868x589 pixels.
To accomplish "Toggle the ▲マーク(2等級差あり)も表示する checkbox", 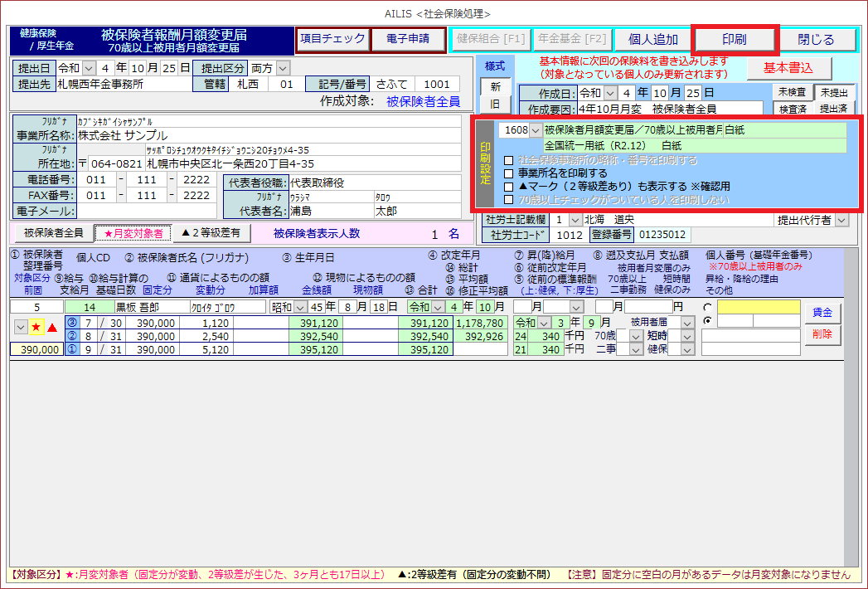I will click(509, 187).
